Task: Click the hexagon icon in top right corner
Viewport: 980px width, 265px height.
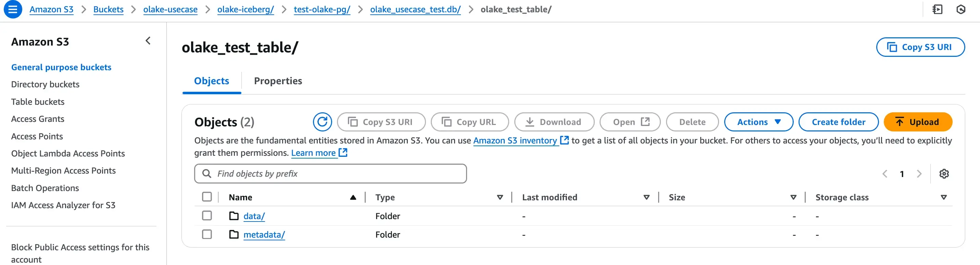Action: tap(960, 9)
